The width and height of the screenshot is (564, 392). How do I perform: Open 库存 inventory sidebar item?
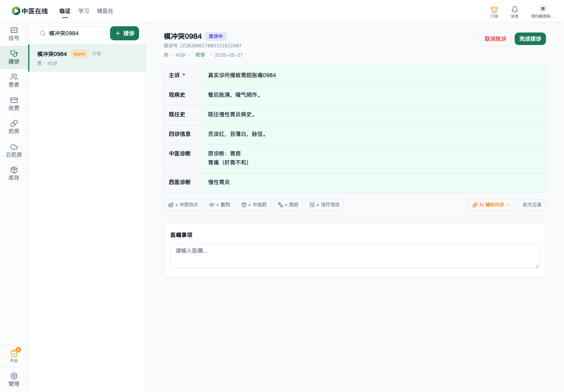point(14,174)
